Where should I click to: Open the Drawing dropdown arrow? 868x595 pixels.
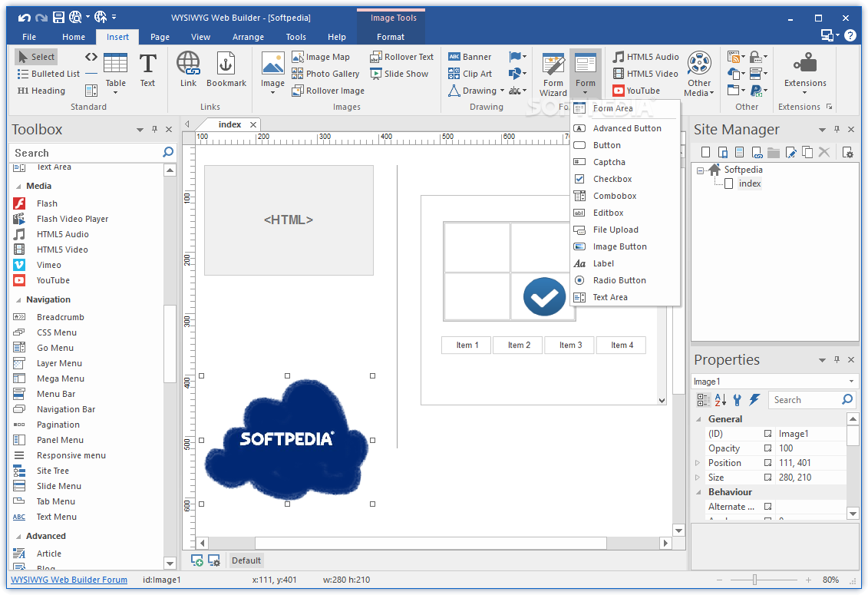point(502,91)
